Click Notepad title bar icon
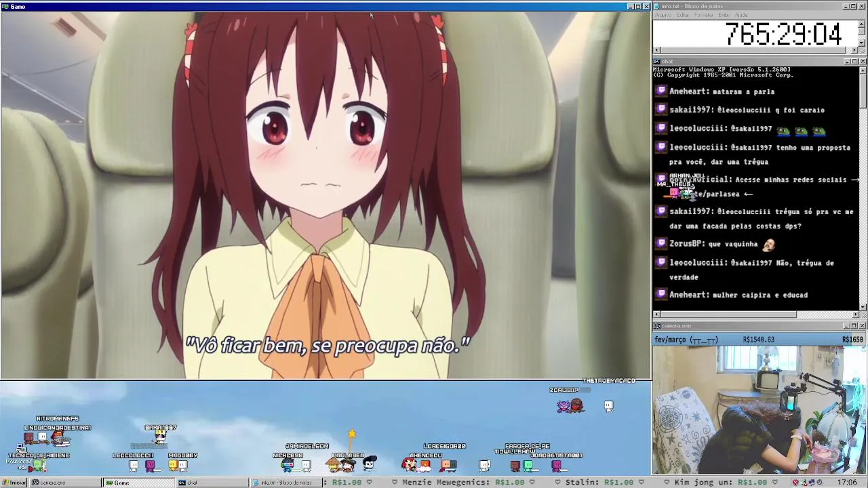Viewport: 868px width, 488px height. [x=657, y=6]
